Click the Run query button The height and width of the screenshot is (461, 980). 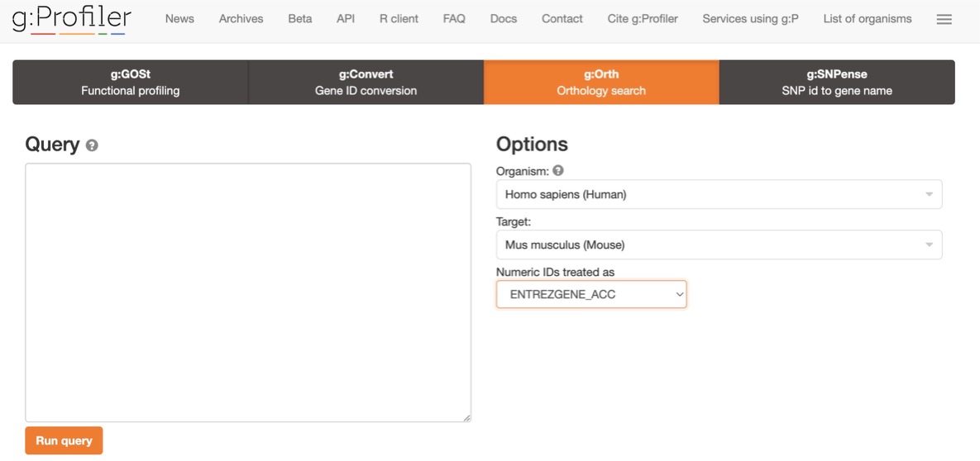[64, 440]
